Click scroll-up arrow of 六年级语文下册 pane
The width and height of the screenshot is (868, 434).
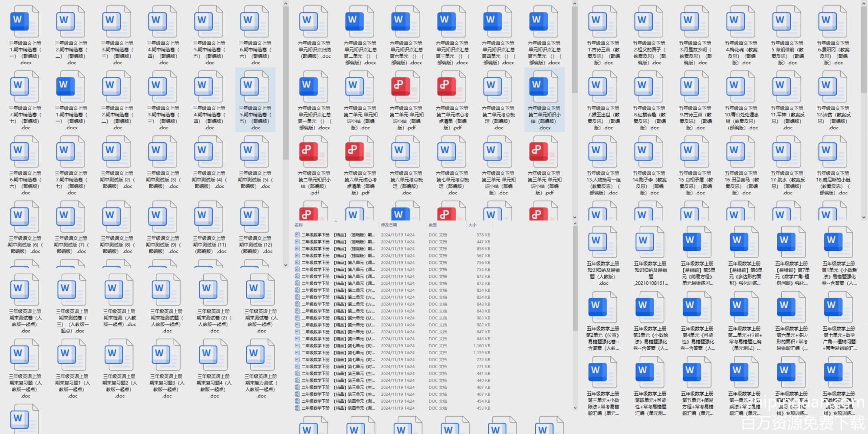[575, 4]
